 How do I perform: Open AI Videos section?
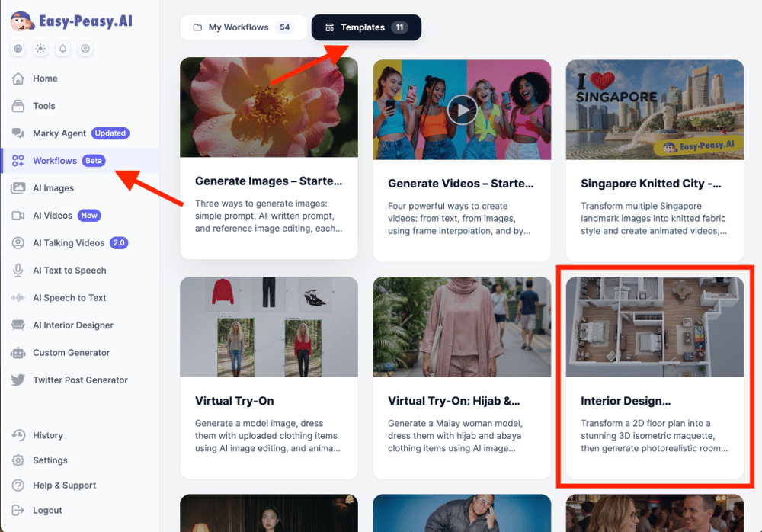click(53, 216)
